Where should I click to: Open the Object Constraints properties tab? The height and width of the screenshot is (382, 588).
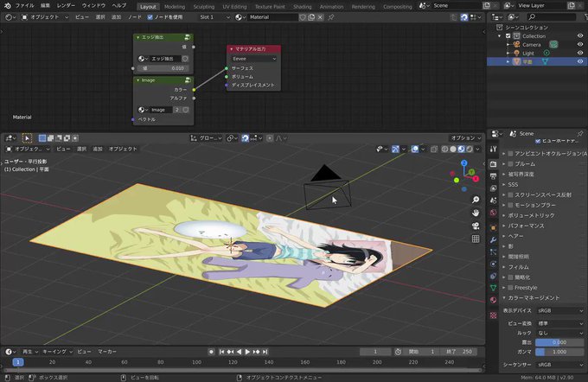pyautogui.click(x=493, y=276)
